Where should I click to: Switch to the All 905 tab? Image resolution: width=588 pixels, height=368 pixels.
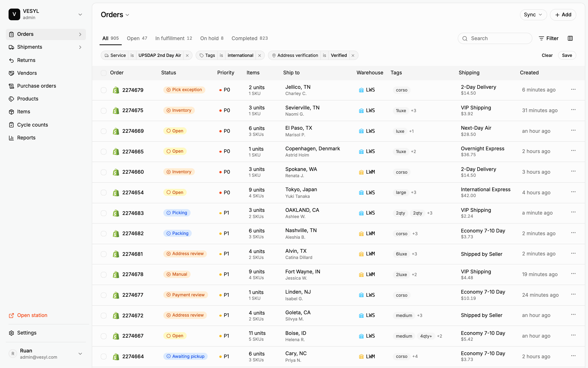pyautogui.click(x=111, y=39)
